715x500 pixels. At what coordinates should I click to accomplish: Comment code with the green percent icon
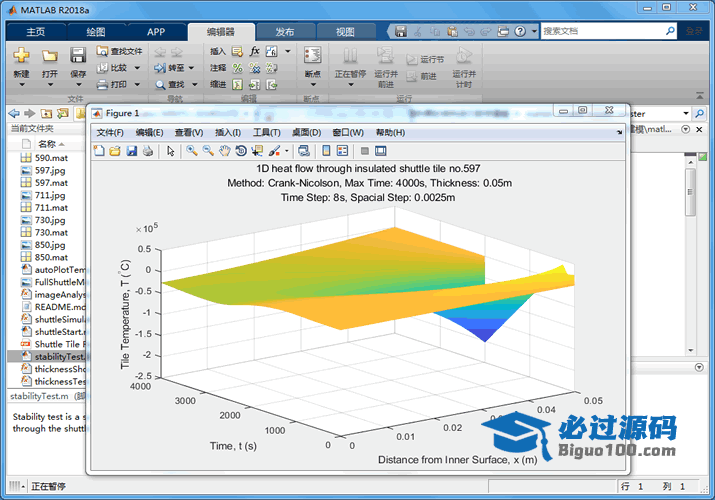(238, 68)
